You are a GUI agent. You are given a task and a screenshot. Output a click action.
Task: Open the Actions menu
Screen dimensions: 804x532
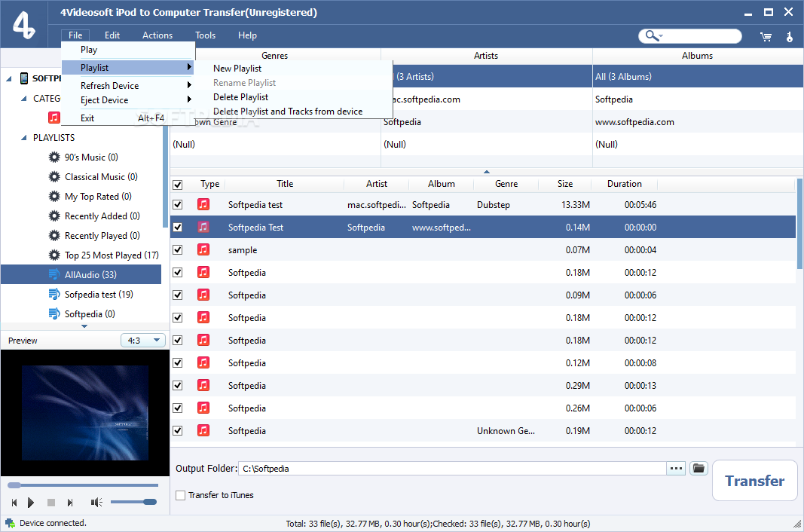[x=157, y=35]
